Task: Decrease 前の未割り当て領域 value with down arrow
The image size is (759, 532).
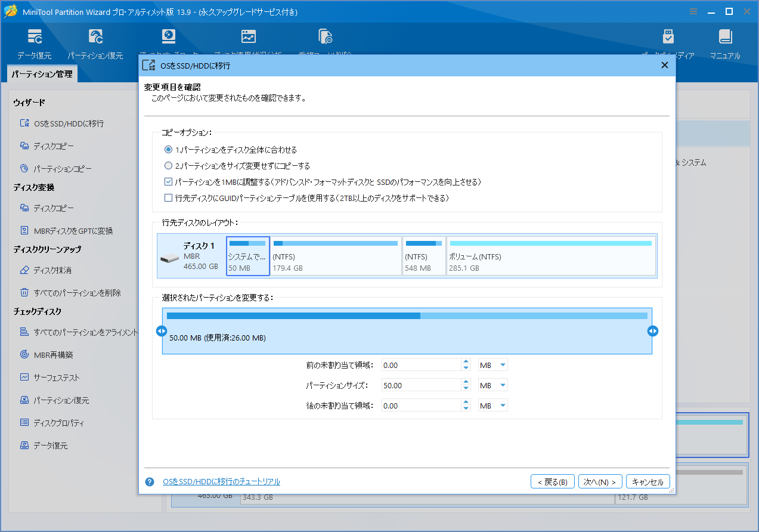Action: click(466, 368)
